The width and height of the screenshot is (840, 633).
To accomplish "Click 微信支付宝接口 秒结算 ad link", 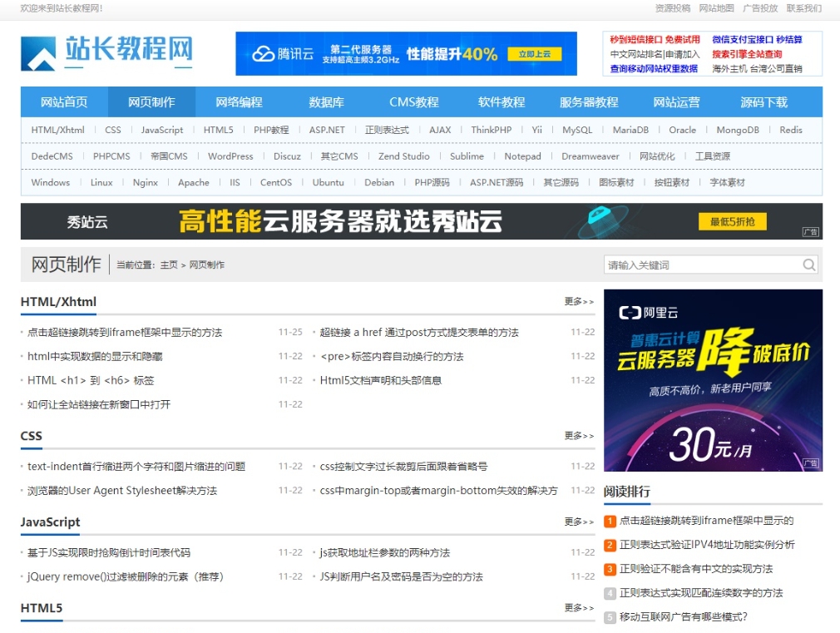I will (x=757, y=39).
